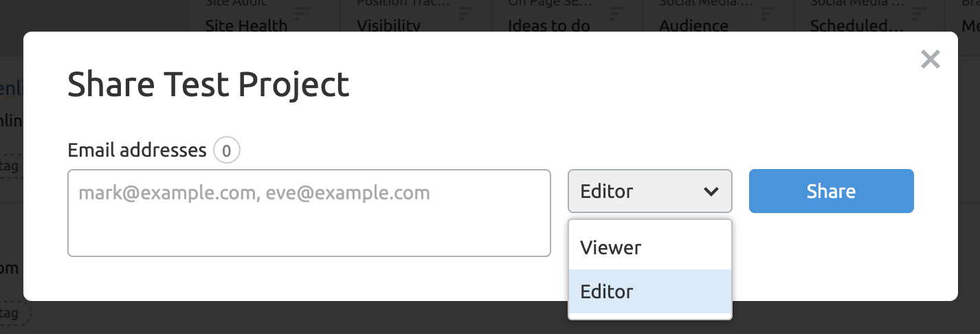Open the Editor role dropdown
980x334 pixels.
[x=649, y=191]
